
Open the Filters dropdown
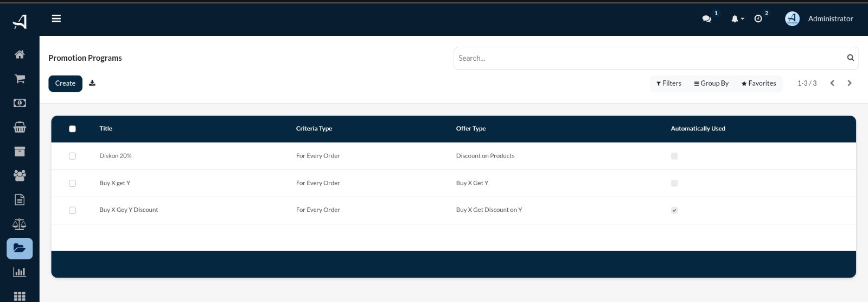click(x=668, y=83)
